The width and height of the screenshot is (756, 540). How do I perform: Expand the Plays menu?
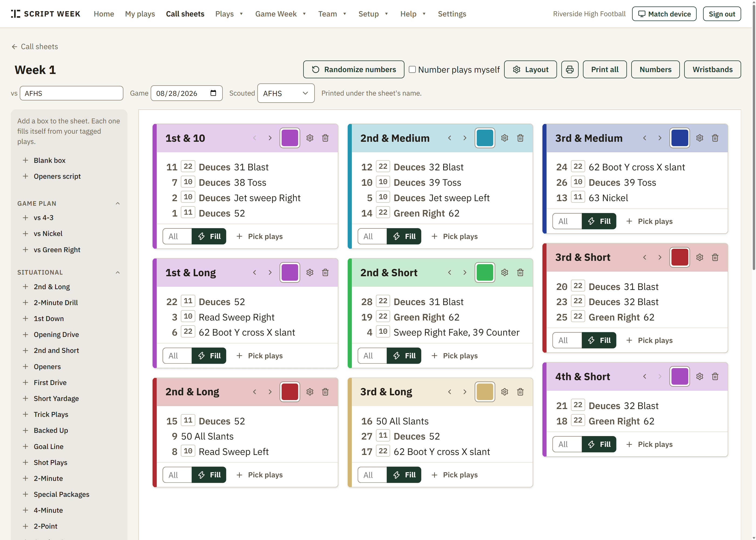pyautogui.click(x=229, y=14)
